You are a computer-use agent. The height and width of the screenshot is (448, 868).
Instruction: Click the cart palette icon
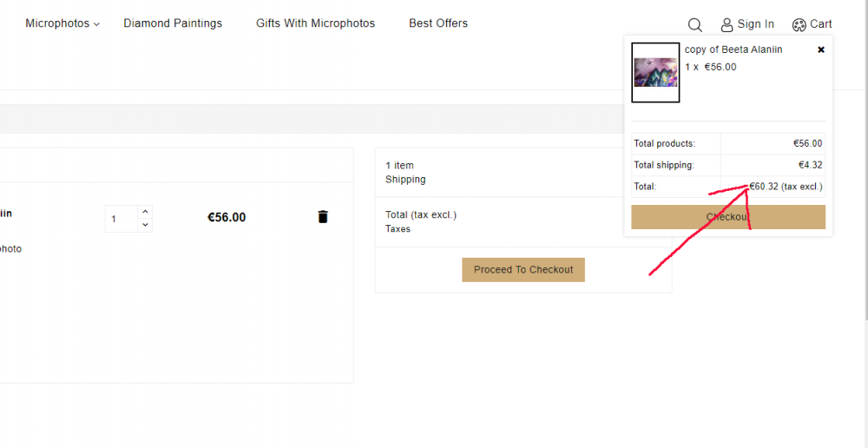(x=799, y=24)
